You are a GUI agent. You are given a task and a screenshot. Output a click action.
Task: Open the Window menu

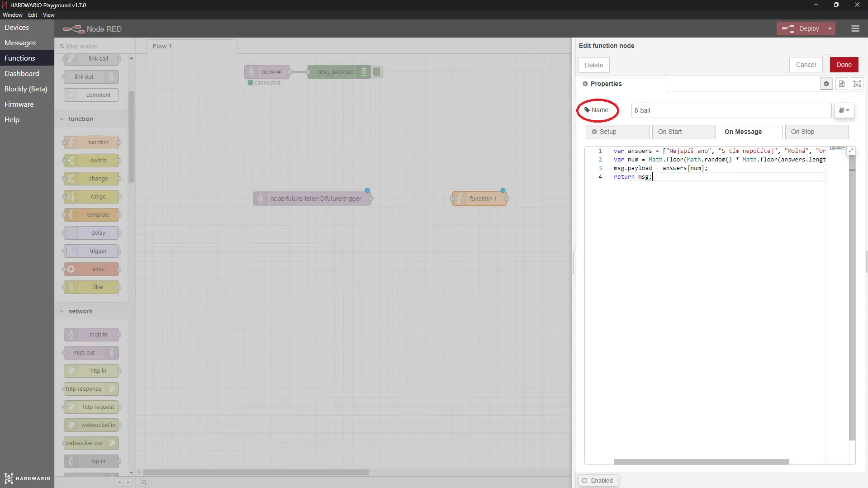(x=13, y=14)
